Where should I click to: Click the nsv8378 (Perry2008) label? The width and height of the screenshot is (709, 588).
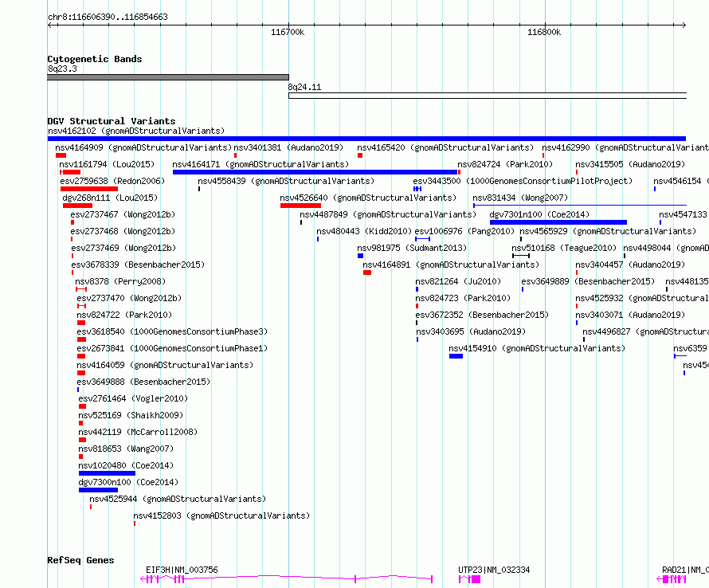tap(120, 281)
